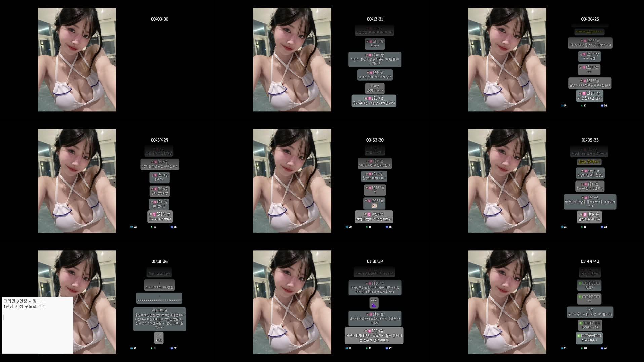Viewport: 644px width, 362px height.
Task: Click the viewer icon showing 19 below 01:31:39
Action: coord(347,348)
